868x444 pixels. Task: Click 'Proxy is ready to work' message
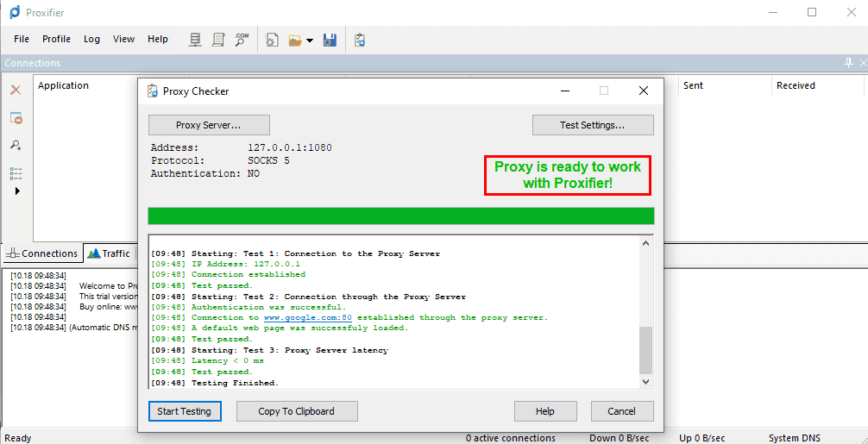click(568, 175)
